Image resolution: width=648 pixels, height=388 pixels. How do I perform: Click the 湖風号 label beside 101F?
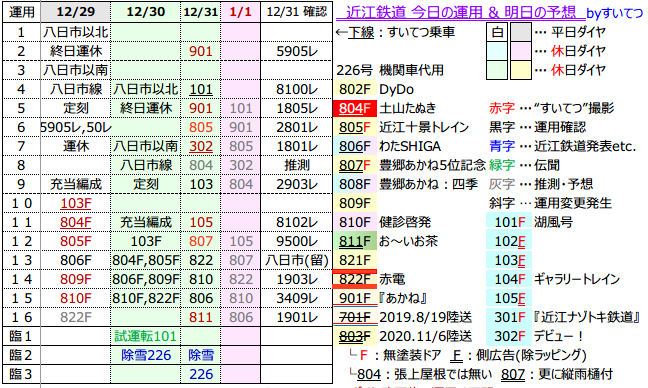[x=553, y=222]
